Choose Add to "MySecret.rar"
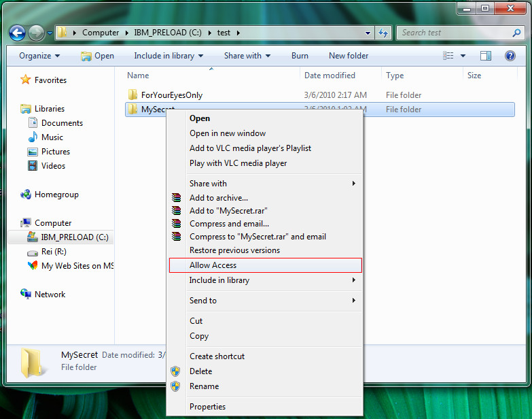This screenshot has height=419, width=532. tap(266, 210)
